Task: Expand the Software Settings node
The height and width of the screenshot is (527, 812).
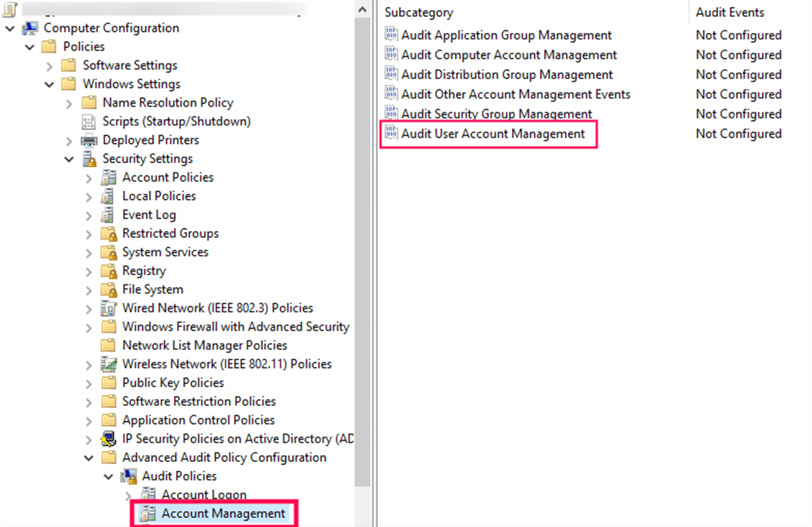Action: [50, 65]
